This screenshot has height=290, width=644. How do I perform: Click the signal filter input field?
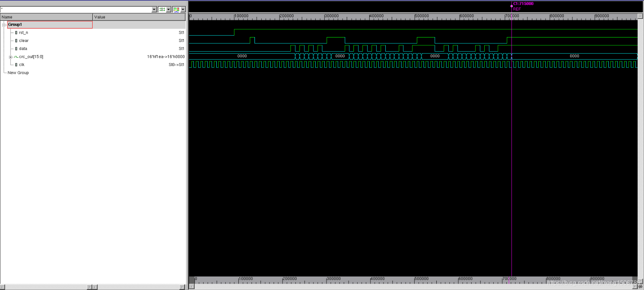pos(76,9)
